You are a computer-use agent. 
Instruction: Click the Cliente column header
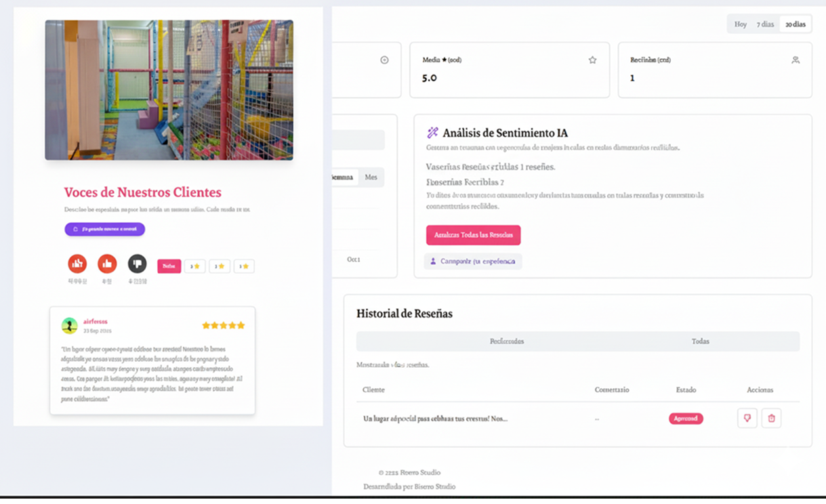[373, 390]
